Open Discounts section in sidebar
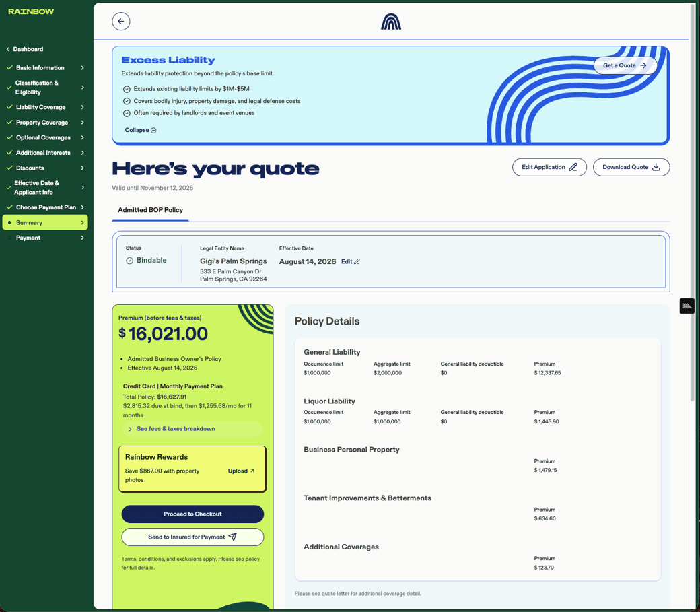The height and width of the screenshot is (612, 700). (45, 168)
